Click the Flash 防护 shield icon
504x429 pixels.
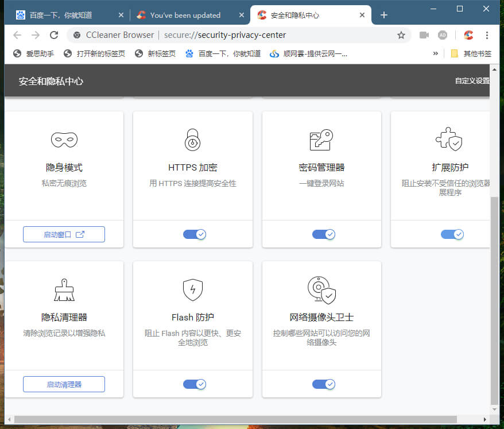192,290
